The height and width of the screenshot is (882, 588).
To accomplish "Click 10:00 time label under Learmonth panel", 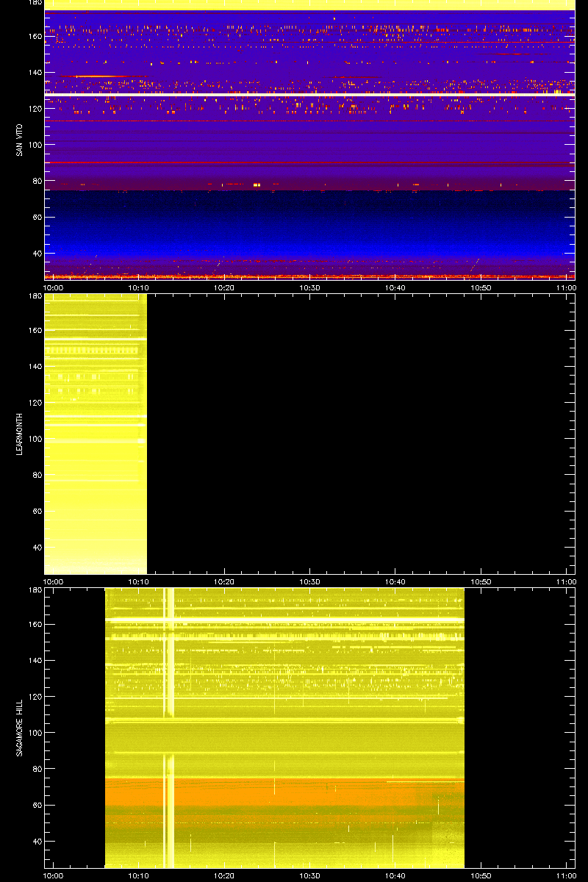I will pyautogui.click(x=53, y=582).
